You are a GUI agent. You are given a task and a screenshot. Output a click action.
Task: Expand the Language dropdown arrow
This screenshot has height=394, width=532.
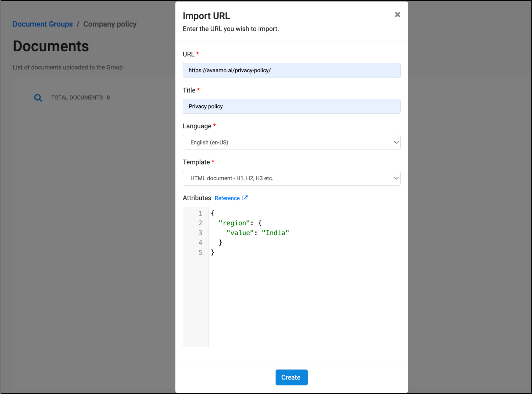click(396, 142)
